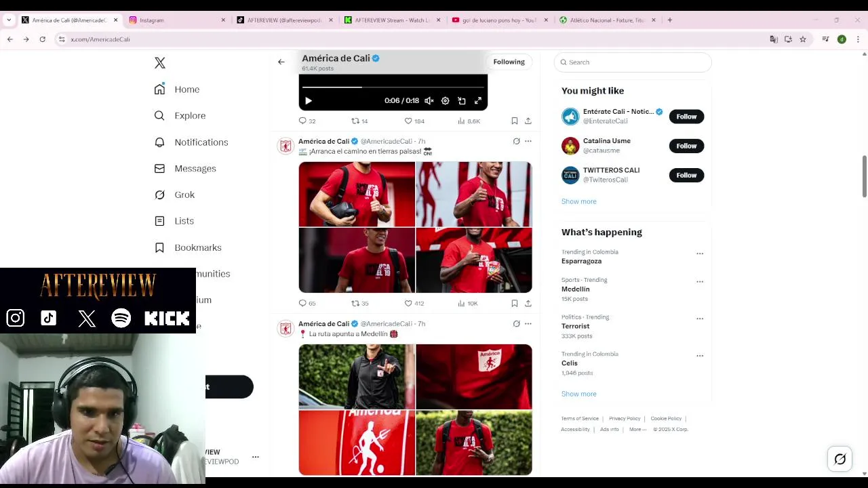Open Grok icon on 'Arranca el camino' post
The image size is (868, 488).
516,141
